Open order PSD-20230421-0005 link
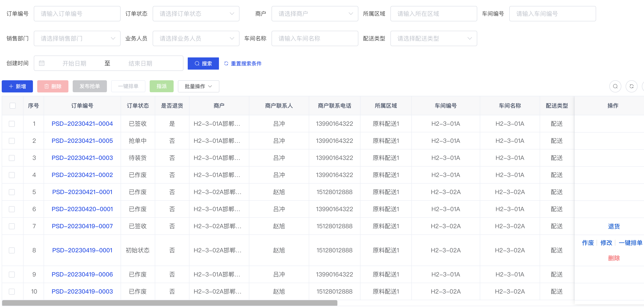The height and width of the screenshot is (307, 644). point(82,141)
